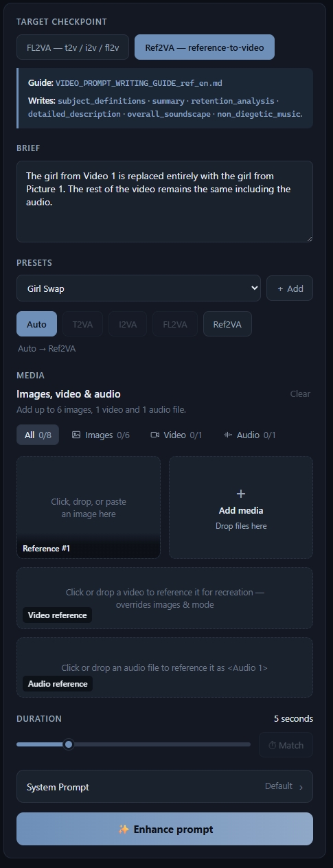Switch to the Audio 0/1 tab
The image size is (333, 868).
(249, 435)
